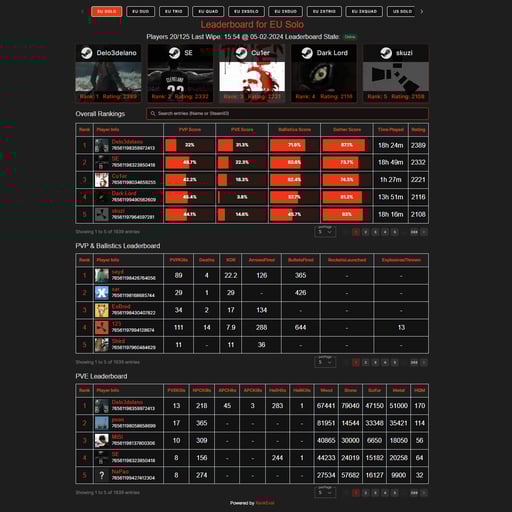Switch to the EU QUAD tab
Image resolution: width=512 pixels, height=512 pixels.
click(208, 11)
